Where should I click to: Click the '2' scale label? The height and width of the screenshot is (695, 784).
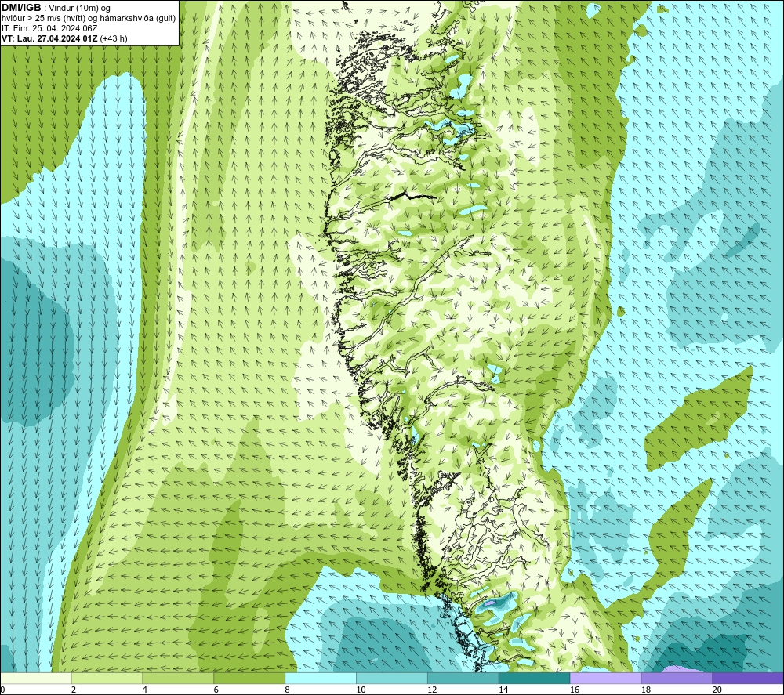(x=74, y=690)
